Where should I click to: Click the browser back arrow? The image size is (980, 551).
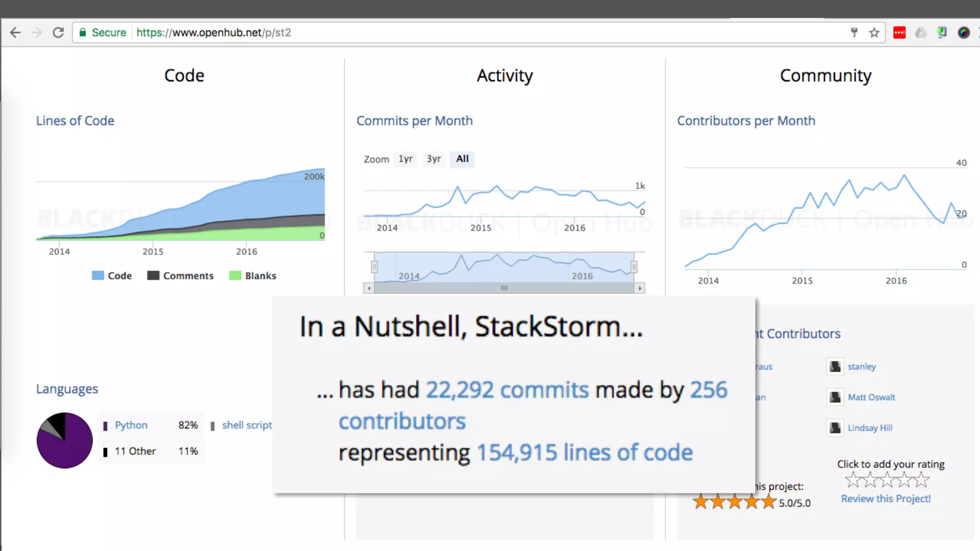(x=15, y=33)
